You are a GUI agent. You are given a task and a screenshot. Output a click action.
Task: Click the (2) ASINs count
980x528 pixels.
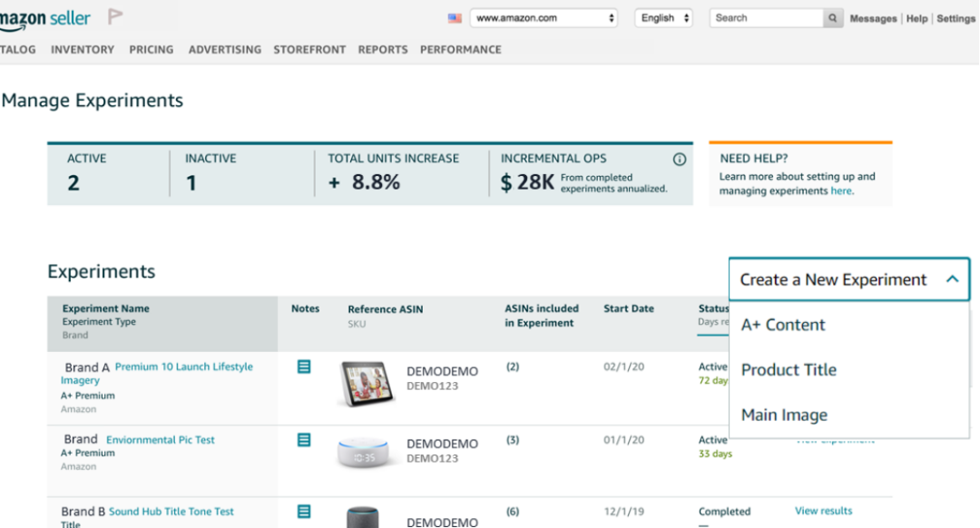click(513, 367)
